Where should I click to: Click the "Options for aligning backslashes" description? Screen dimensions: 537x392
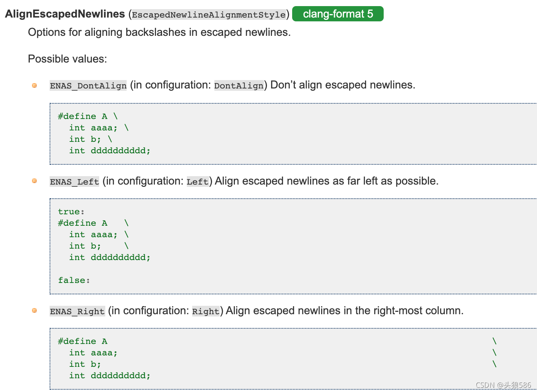click(x=159, y=32)
